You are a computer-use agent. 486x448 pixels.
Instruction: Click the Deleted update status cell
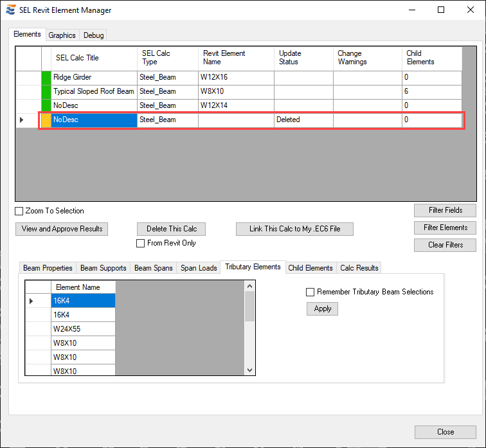point(303,120)
